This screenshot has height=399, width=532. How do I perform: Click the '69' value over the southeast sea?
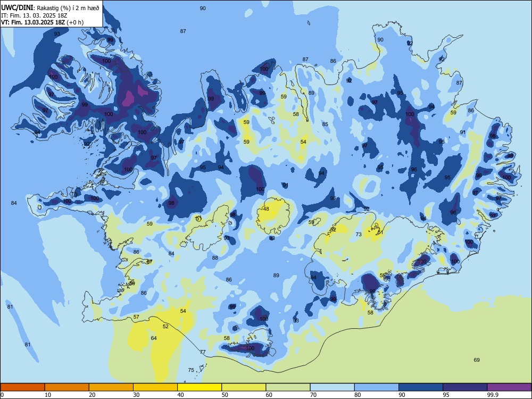pyautogui.click(x=477, y=360)
